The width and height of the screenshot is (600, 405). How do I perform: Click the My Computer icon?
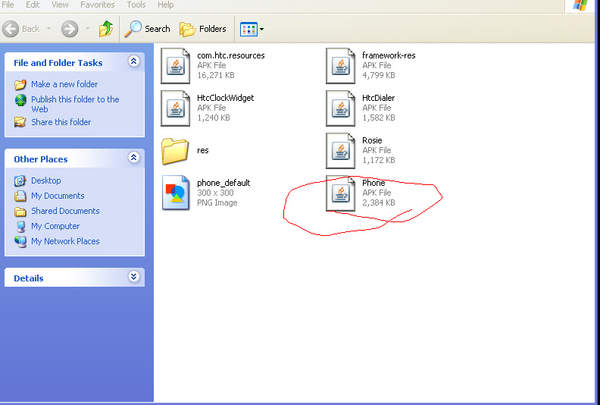coord(21,227)
